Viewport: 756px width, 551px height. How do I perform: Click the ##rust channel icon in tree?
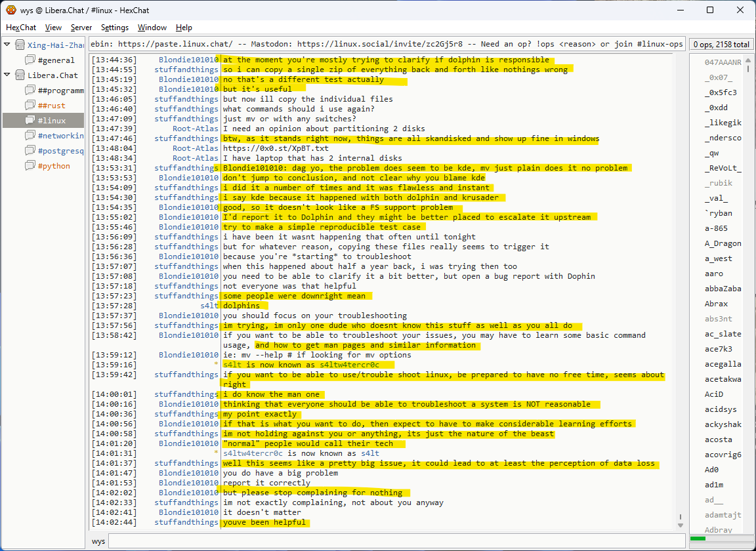(30, 105)
